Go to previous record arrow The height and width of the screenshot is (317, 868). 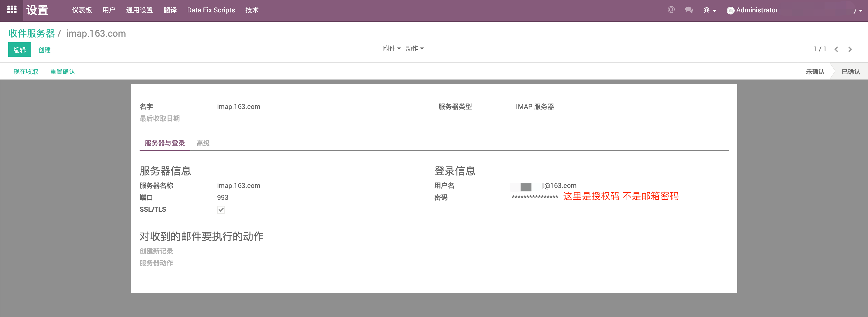(x=836, y=49)
